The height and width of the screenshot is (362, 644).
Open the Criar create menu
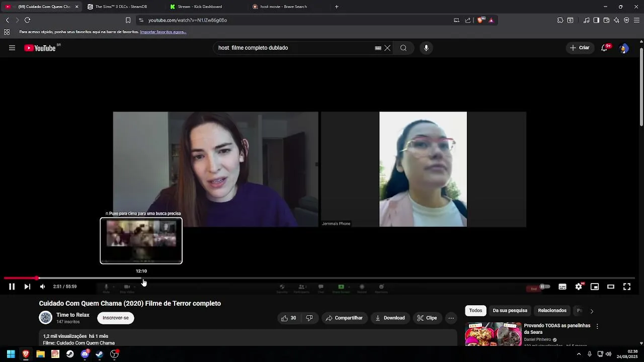coord(579,48)
